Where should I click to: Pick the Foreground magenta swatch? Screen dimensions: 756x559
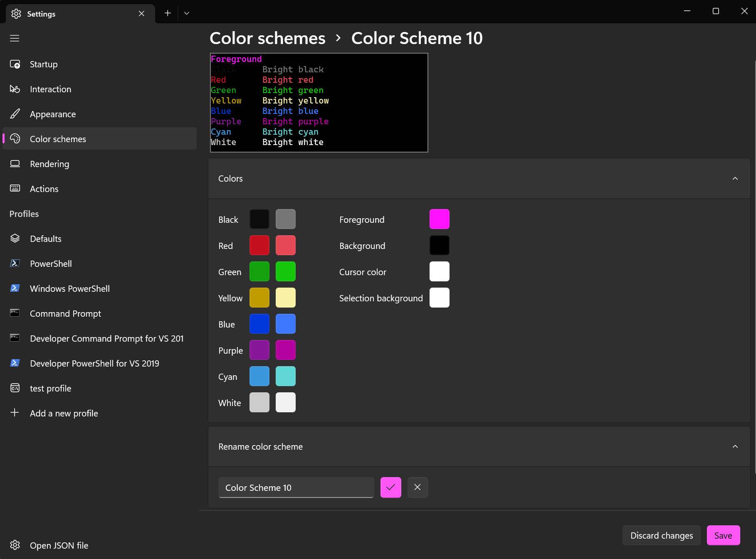pos(440,219)
